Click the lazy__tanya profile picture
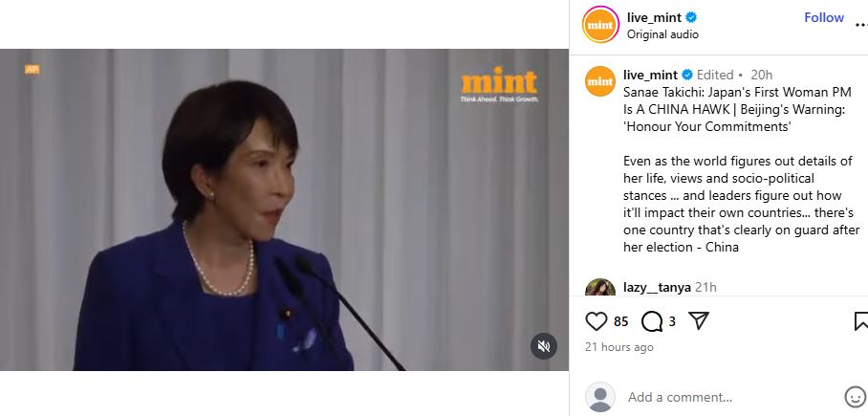 [x=600, y=288]
